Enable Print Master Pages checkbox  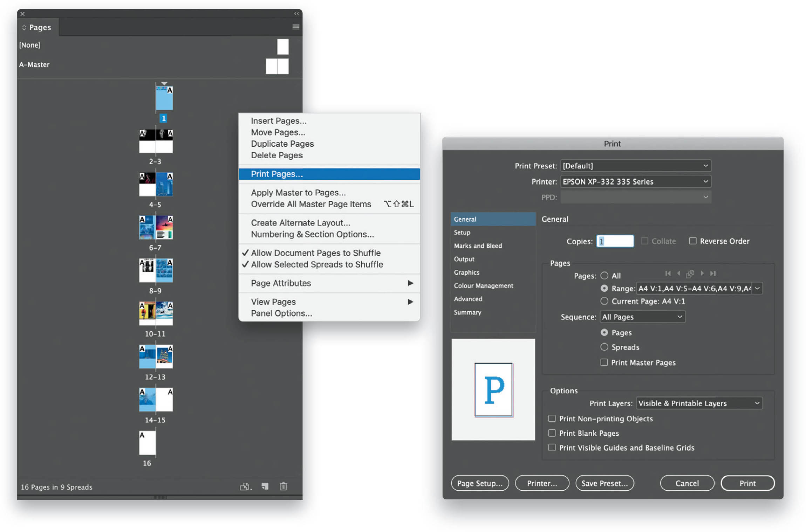pos(604,362)
